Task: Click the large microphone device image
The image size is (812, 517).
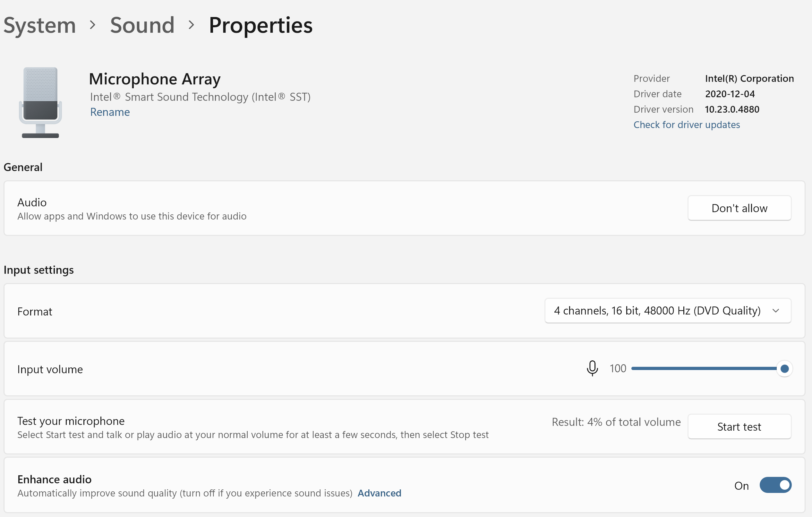Action: (x=40, y=102)
